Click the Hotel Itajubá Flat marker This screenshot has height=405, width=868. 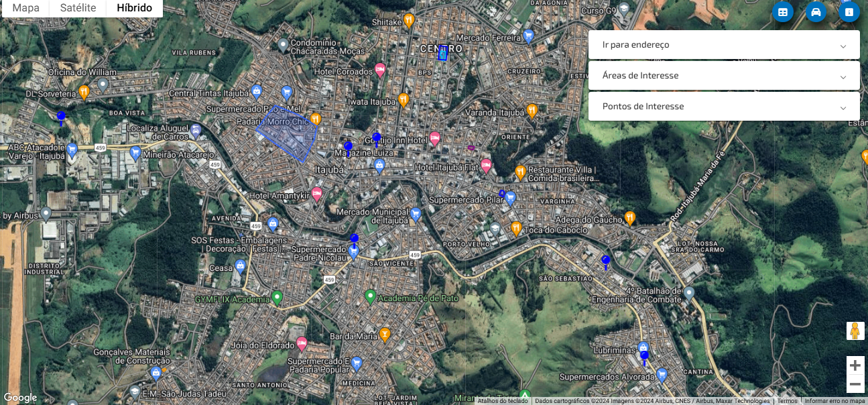486,166
